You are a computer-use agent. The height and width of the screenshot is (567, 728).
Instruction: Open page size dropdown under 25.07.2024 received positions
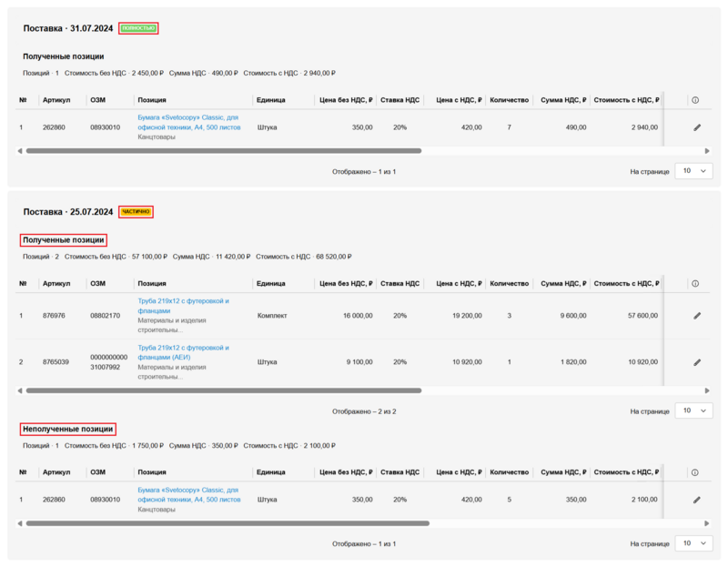pyautogui.click(x=693, y=411)
